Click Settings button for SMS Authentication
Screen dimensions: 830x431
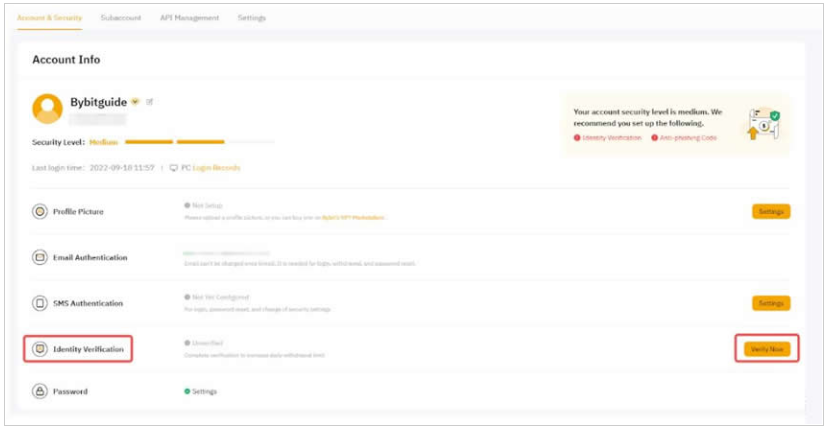point(770,303)
